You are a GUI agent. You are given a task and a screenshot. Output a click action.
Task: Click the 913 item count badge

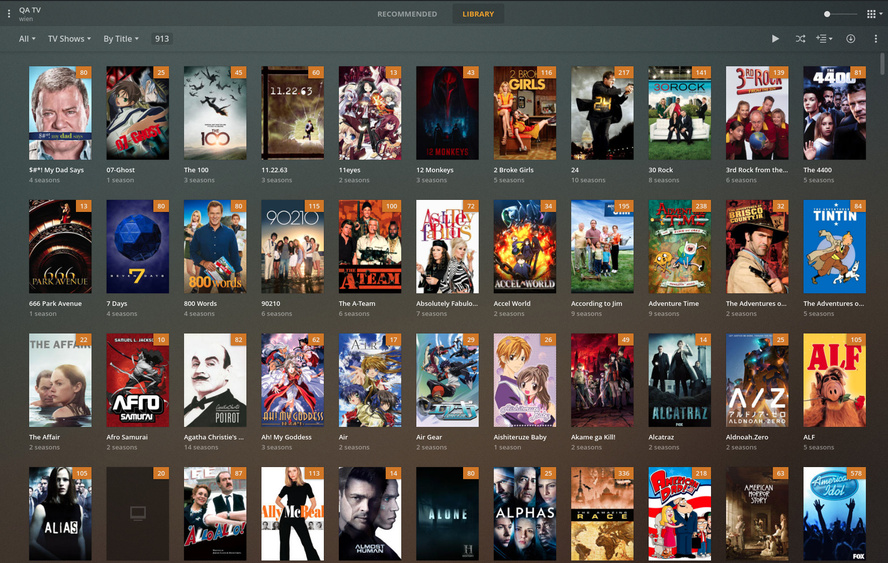click(162, 39)
